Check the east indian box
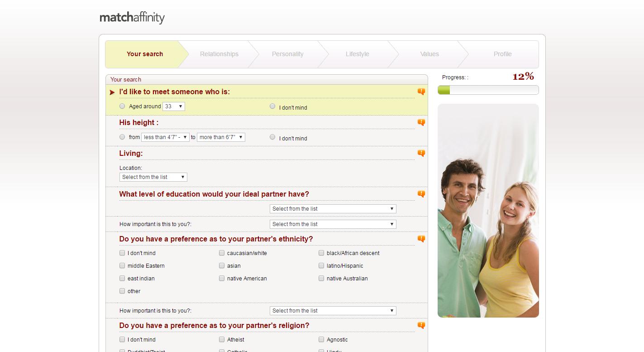 122,278
